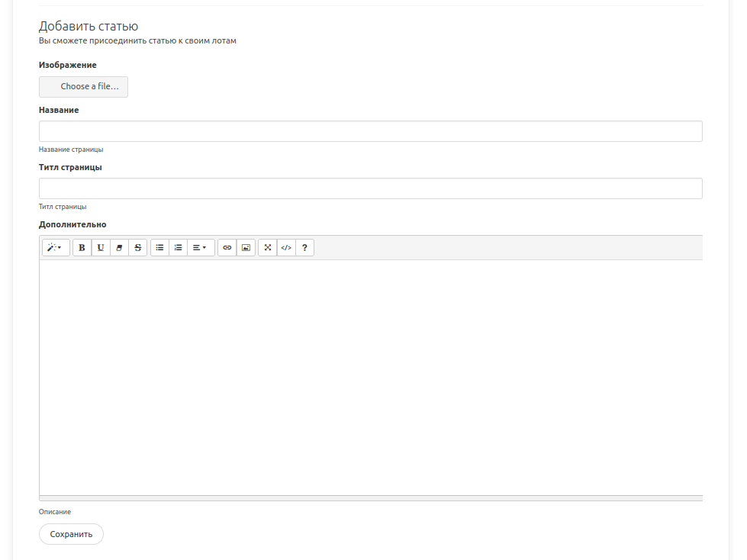Click the Изображение field label
This screenshot has width=747, height=560.
[68, 66]
